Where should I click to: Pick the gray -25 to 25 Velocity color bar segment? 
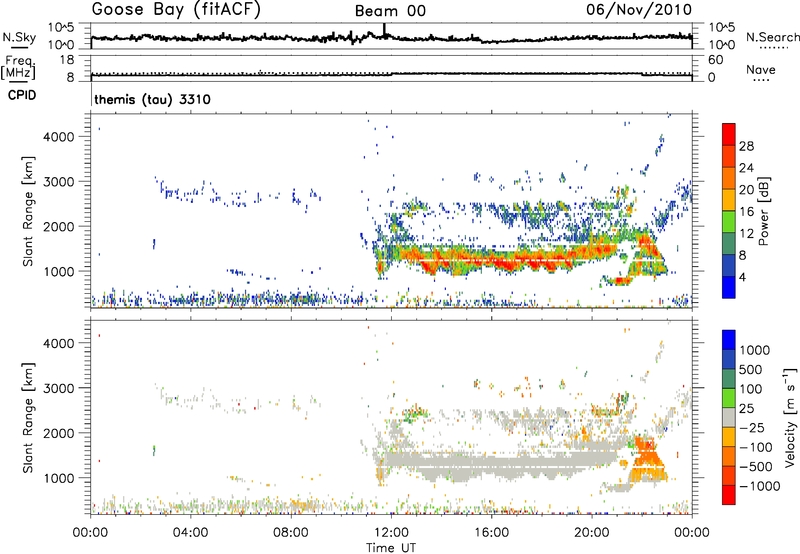click(x=729, y=418)
